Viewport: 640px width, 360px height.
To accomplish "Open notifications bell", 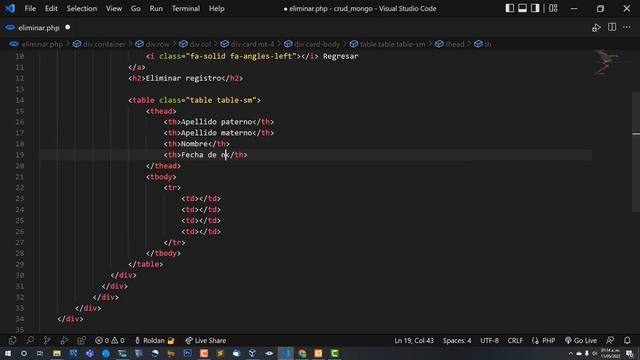I will (627, 340).
